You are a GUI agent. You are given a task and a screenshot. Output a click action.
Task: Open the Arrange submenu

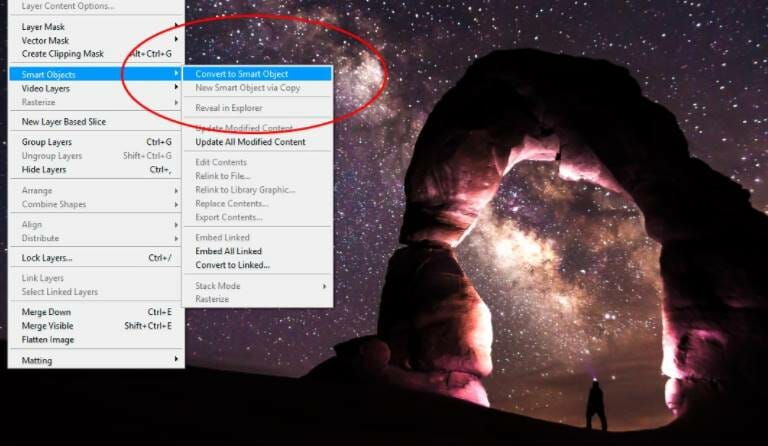coord(96,190)
